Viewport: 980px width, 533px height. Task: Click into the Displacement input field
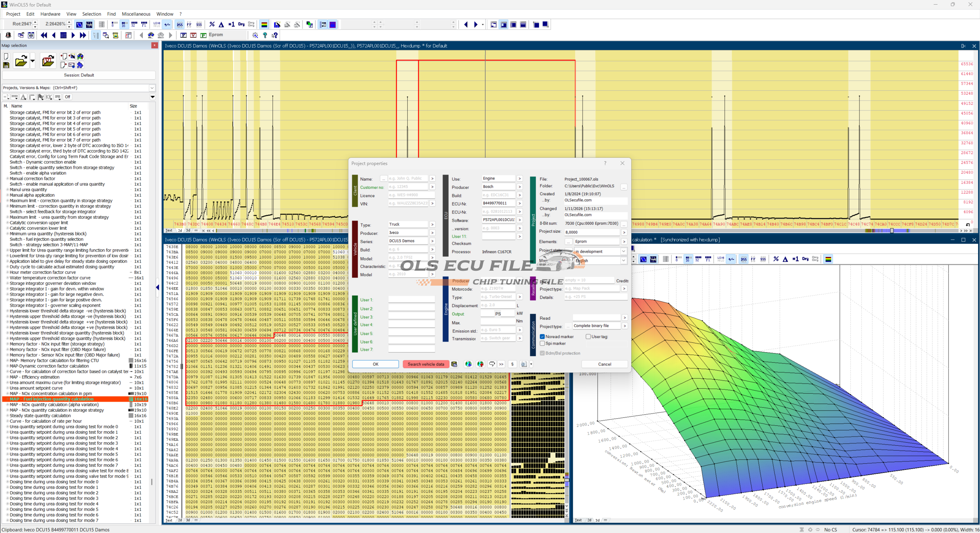497,305
